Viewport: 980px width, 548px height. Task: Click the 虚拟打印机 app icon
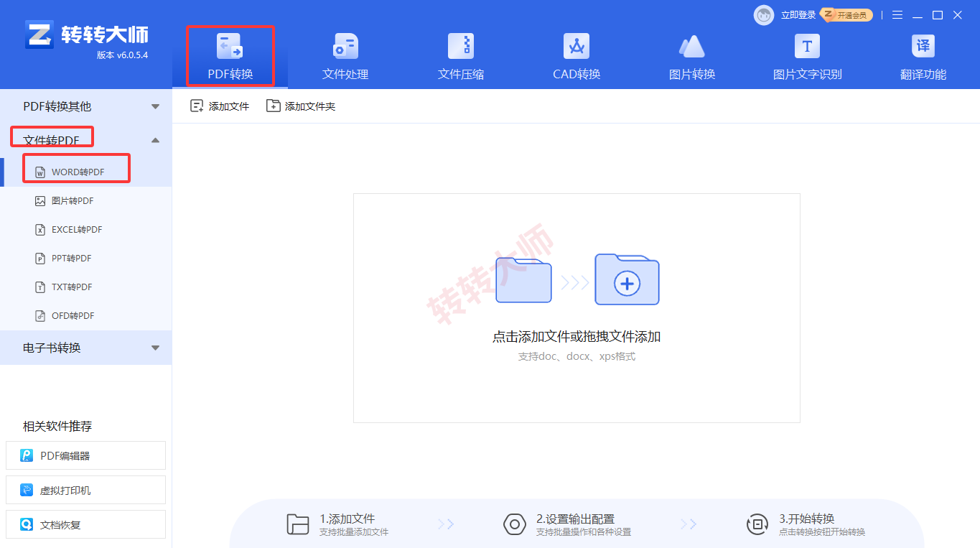coord(27,490)
